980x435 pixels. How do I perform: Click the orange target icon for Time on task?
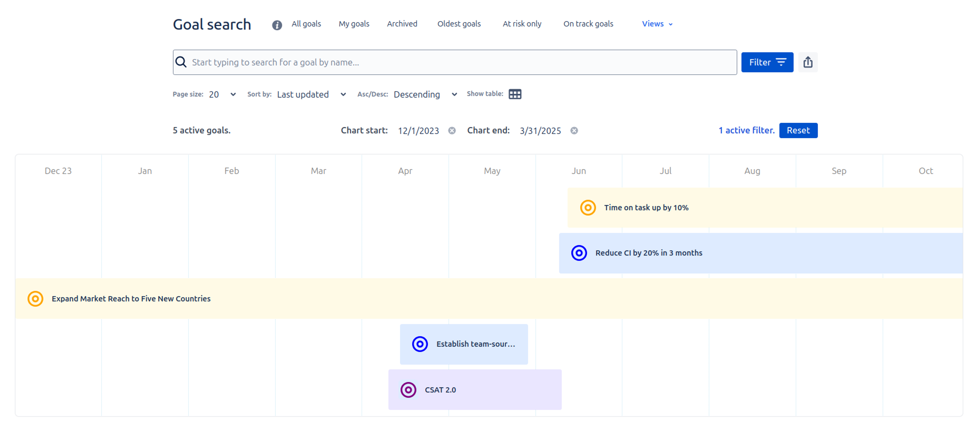coord(587,208)
